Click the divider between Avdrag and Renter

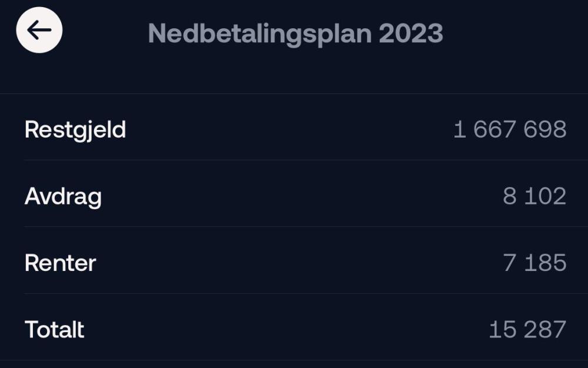coord(294,227)
